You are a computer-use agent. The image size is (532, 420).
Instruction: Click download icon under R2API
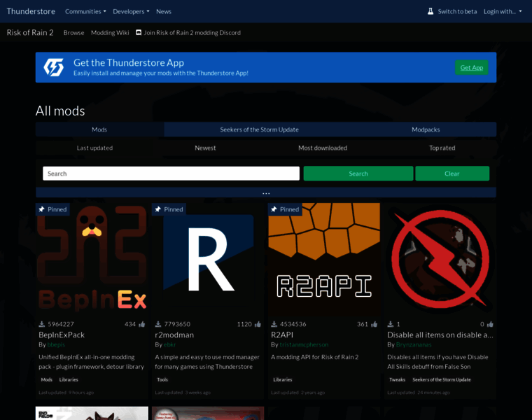pos(274,324)
